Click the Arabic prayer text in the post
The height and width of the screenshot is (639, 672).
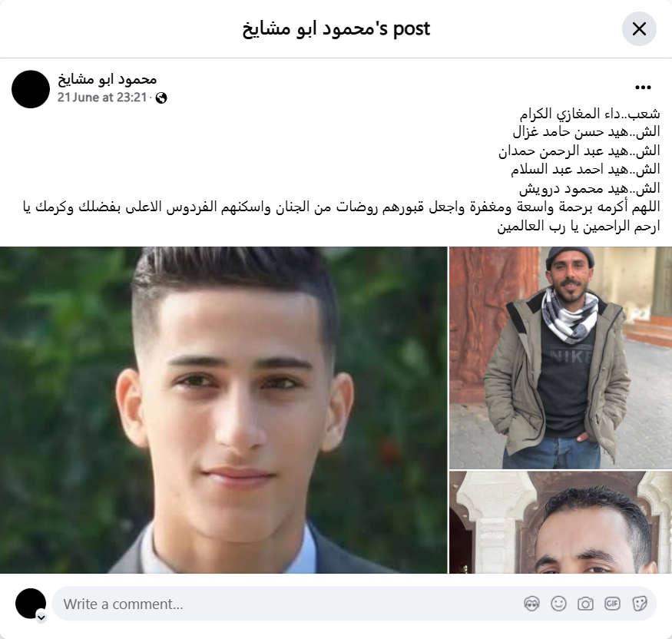click(x=342, y=217)
